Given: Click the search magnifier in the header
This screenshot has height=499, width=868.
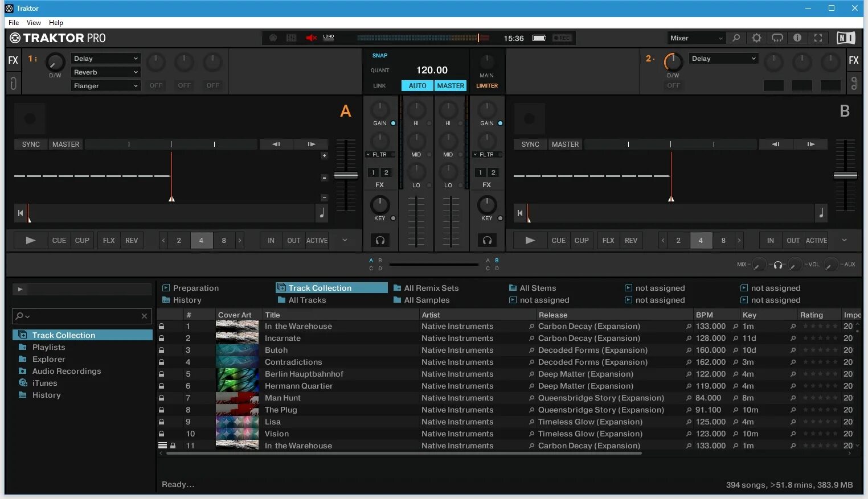Looking at the screenshot, I should [736, 38].
